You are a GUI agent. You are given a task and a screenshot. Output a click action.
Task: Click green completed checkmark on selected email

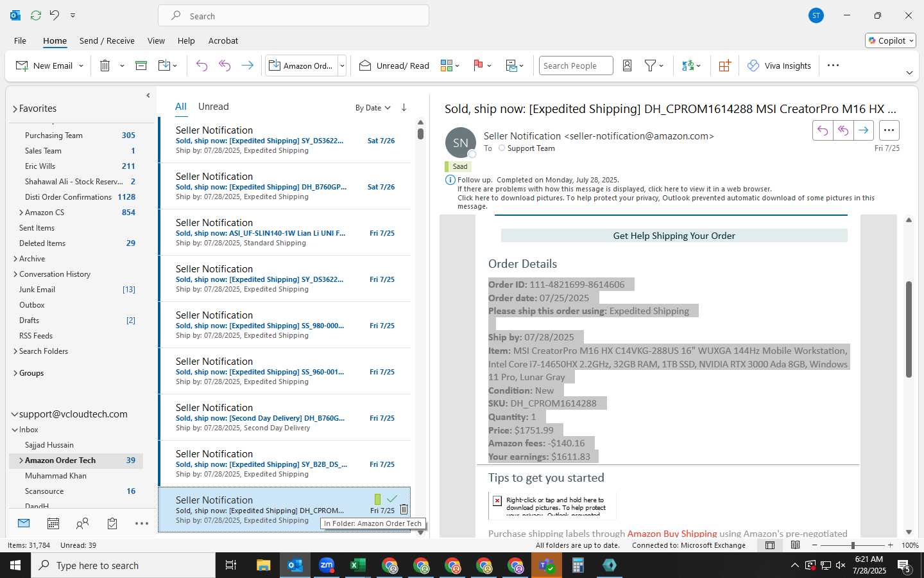click(x=392, y=498)
